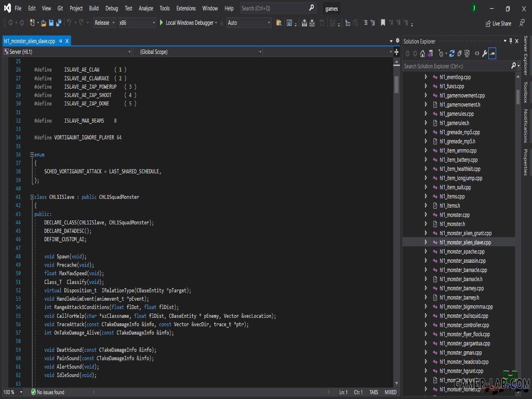Open the Release configuration dropdown

tap(104, 23)
